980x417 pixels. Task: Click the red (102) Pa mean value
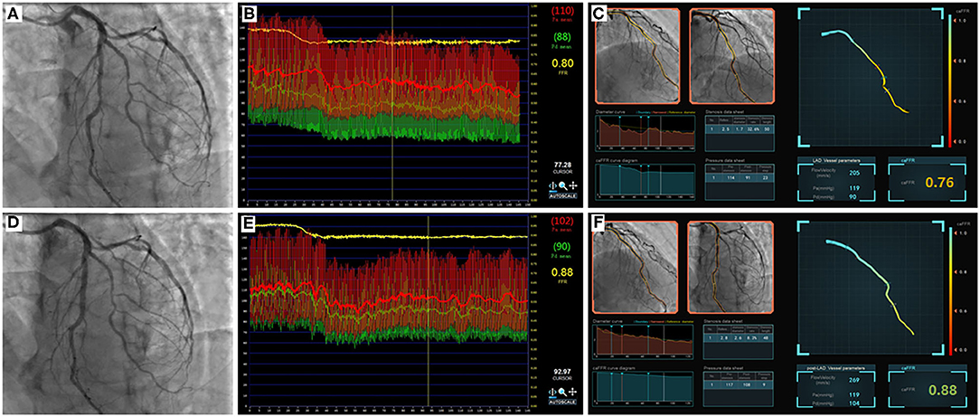[563, 220]
